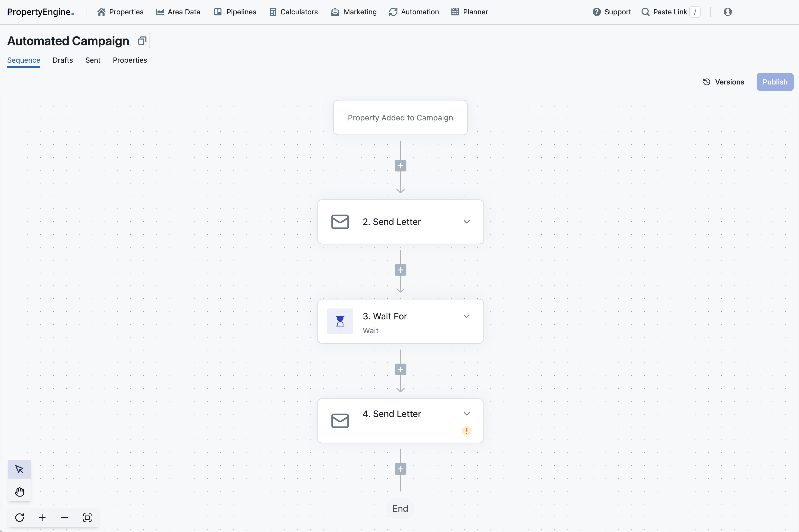Viewport: 799px width, 532px height.
Task: Collapse the 4. Send Letter step
Action: click(466, 414)
